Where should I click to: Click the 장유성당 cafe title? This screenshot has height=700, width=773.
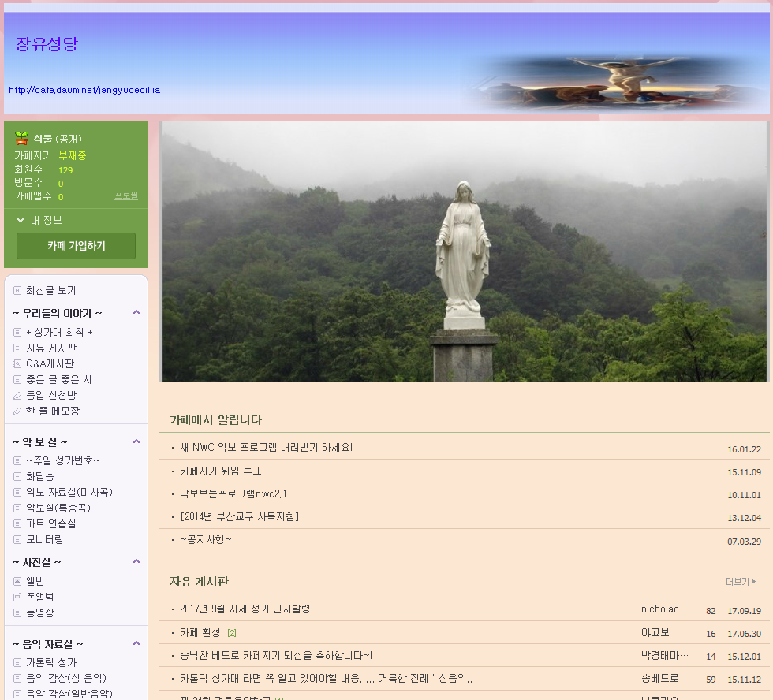tap(47, 44)
